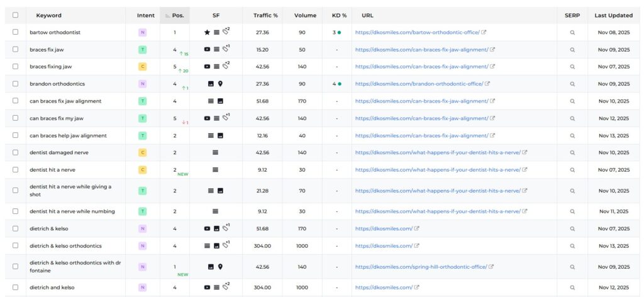644x297 pixels.
Task: Sort by Intent column header
Action: (146, 16)
